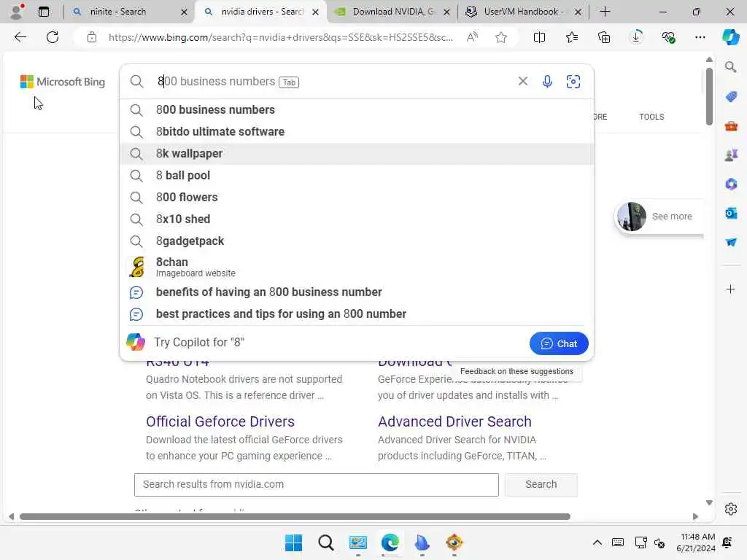Open visual search camera icon
This screenshot has height=560, width=747.
tap(573, 82)
